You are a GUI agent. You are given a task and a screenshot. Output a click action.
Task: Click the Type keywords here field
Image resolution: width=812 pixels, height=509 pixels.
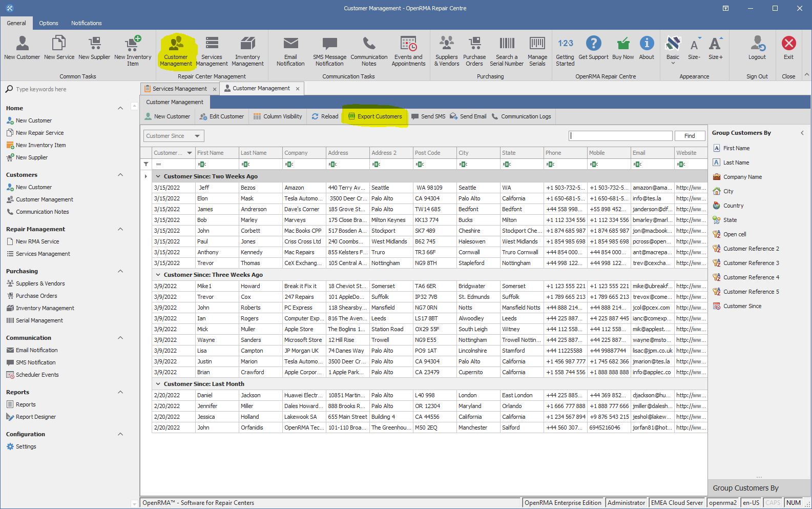[67, 89]
